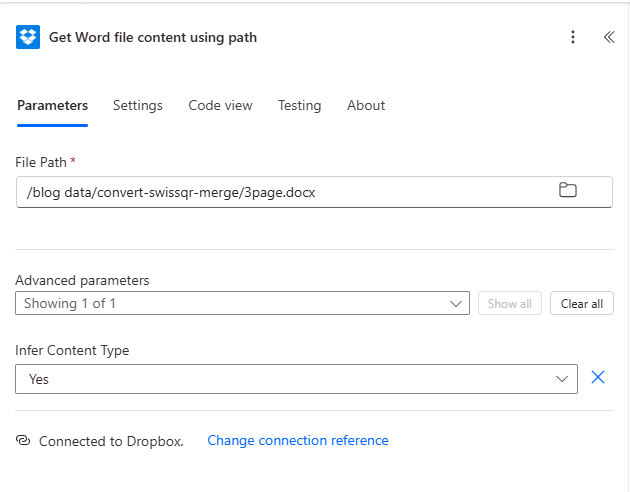This screenshot has width=630, height=492.
Task: Collapse the action panel with double chevron
Action: pyautogui.click(x=608, y=37)
